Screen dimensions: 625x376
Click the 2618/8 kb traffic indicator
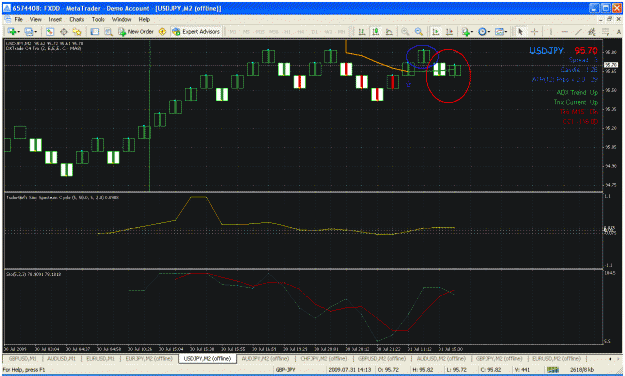pos(582,370)
